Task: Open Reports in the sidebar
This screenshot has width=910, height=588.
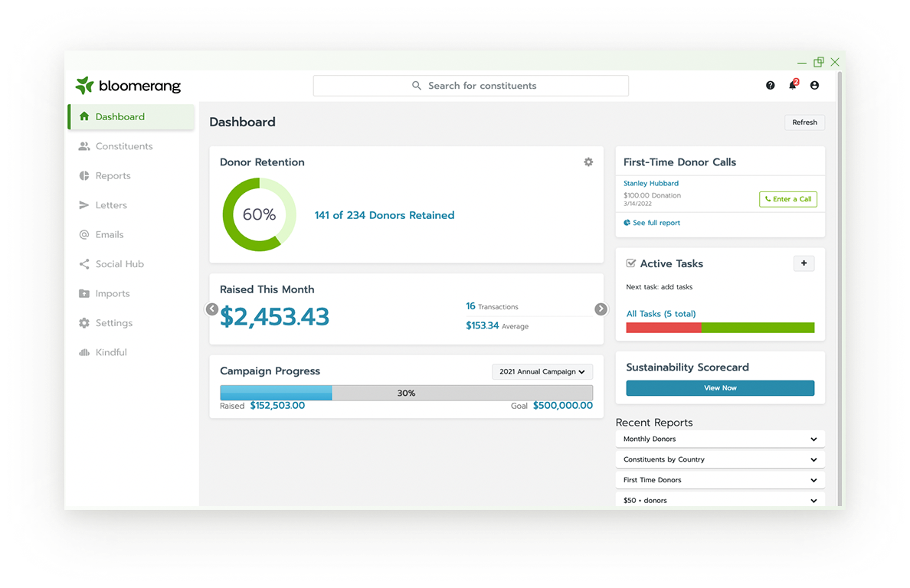Action: [113, 175]
